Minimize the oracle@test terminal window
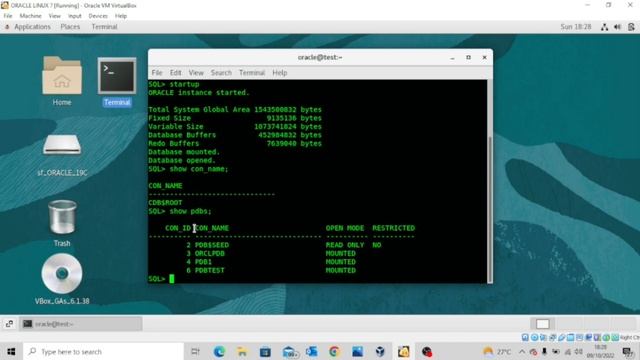Image resolution: width=640 pixels, height=360 pixels. (x=452, y=58)
